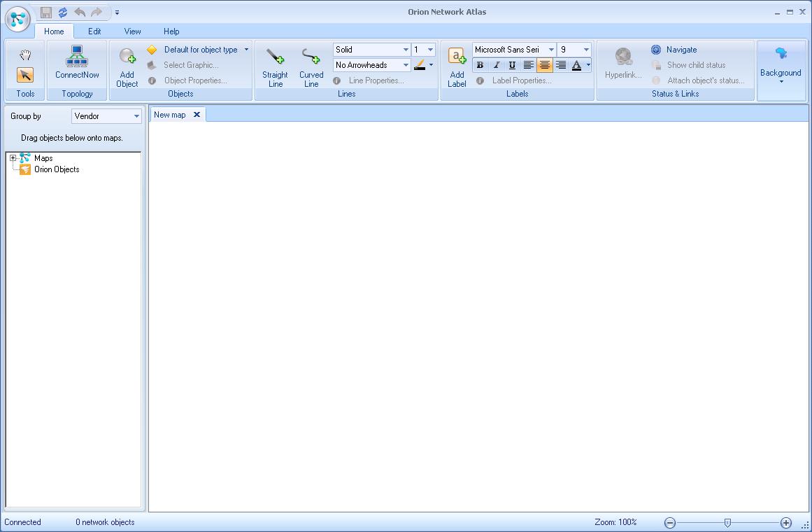Click Add Object
The width and height of the screenshot is (812, 532).
[x=127, y=67]
